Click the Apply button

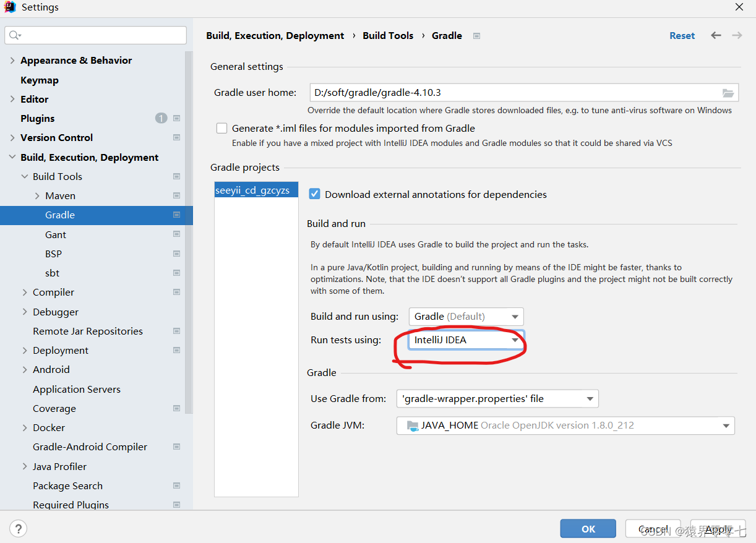pyautogui.click(x=718, y=529)
